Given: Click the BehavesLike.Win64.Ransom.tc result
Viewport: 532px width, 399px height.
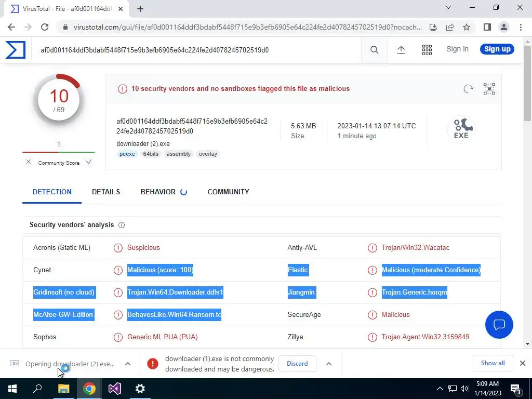Looking at the screenshot, I should coord(174,315).
